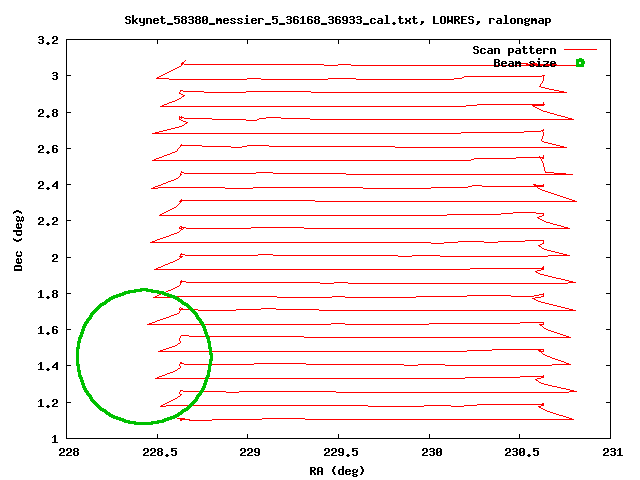The image size is (640, 480).
Task: Click the y-axis tick label 1
Action: (x=55, y=439)
